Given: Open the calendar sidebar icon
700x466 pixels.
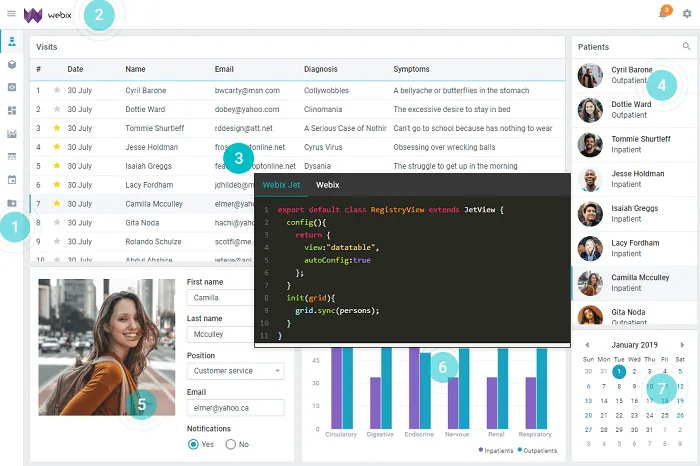Looking at the screenshot, I should [x=12, y=180].
